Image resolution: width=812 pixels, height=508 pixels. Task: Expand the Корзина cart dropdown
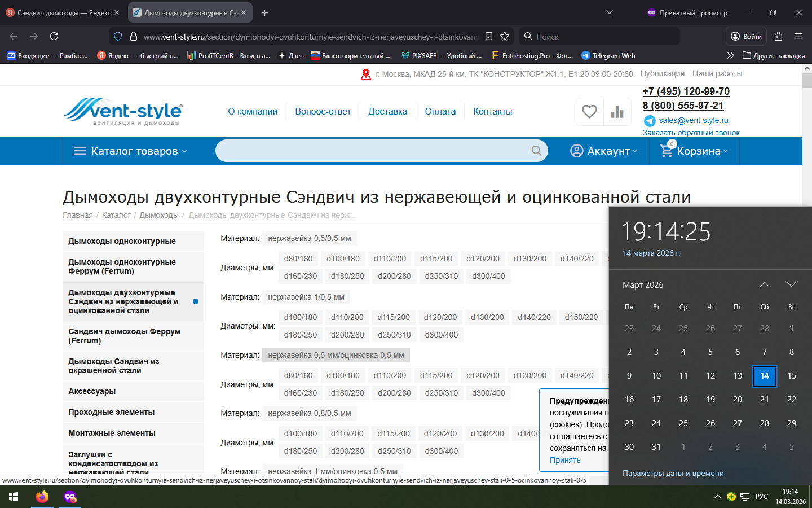coord(694,151)
